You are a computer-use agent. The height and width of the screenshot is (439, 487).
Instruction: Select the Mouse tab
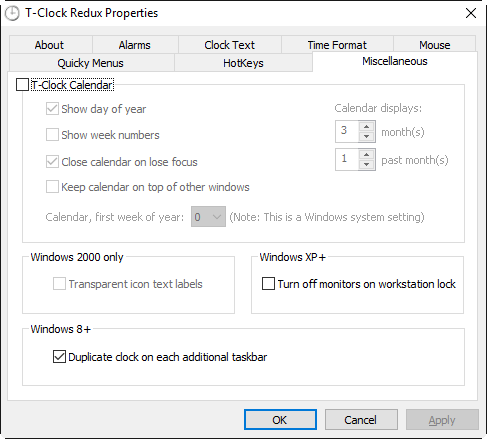pyautogui.click(x=435, y=45)
